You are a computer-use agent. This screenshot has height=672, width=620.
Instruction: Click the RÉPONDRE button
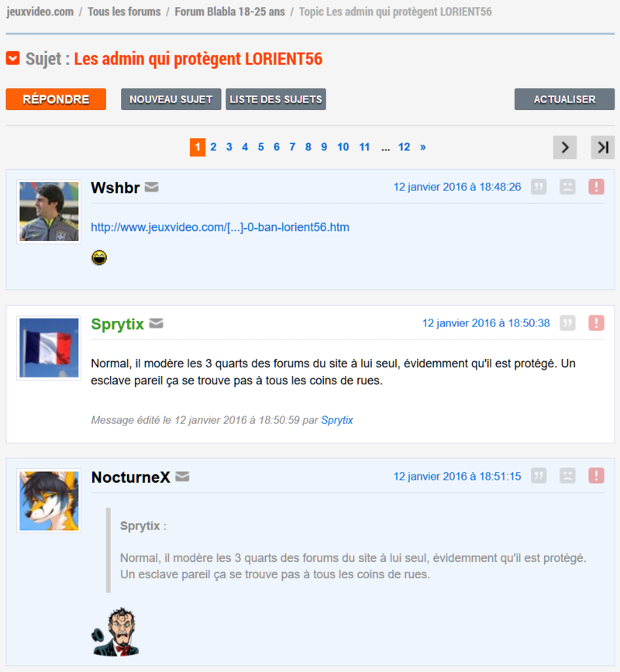(56, 99)
